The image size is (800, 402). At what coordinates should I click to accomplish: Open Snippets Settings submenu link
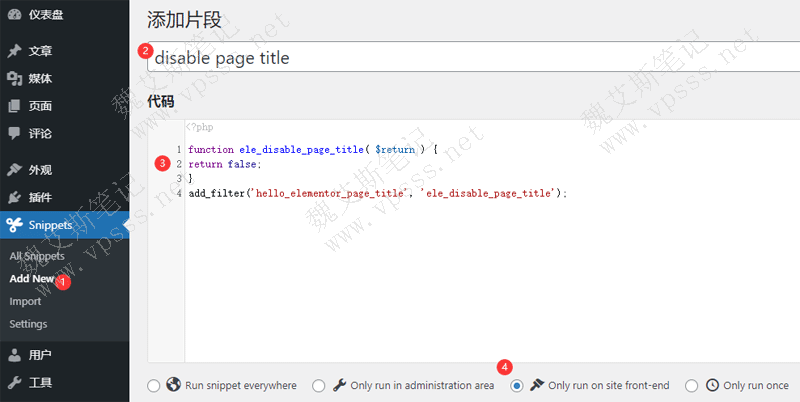pos(28,324)
